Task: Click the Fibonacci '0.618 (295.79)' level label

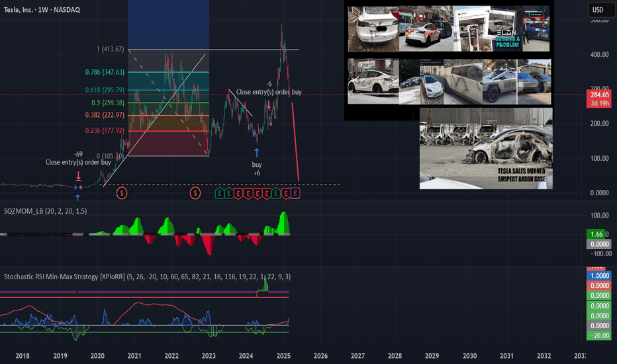Action: 105,90
